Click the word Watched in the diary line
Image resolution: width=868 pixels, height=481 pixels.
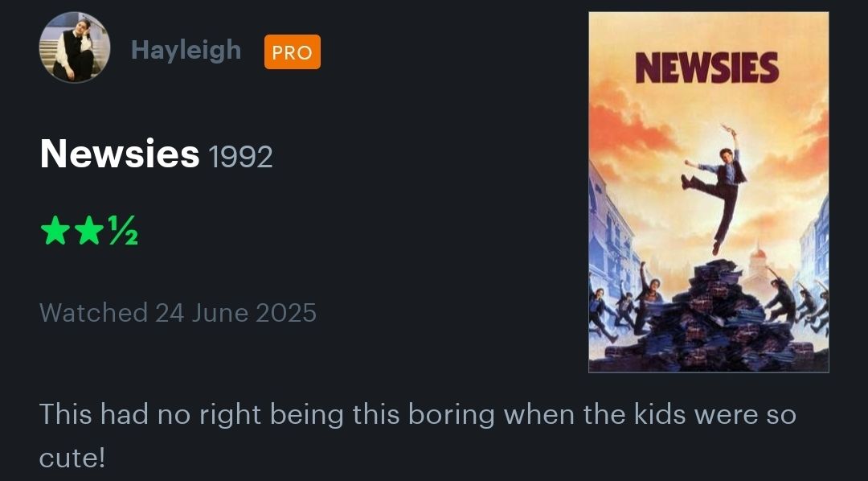[x=93, y=312]
